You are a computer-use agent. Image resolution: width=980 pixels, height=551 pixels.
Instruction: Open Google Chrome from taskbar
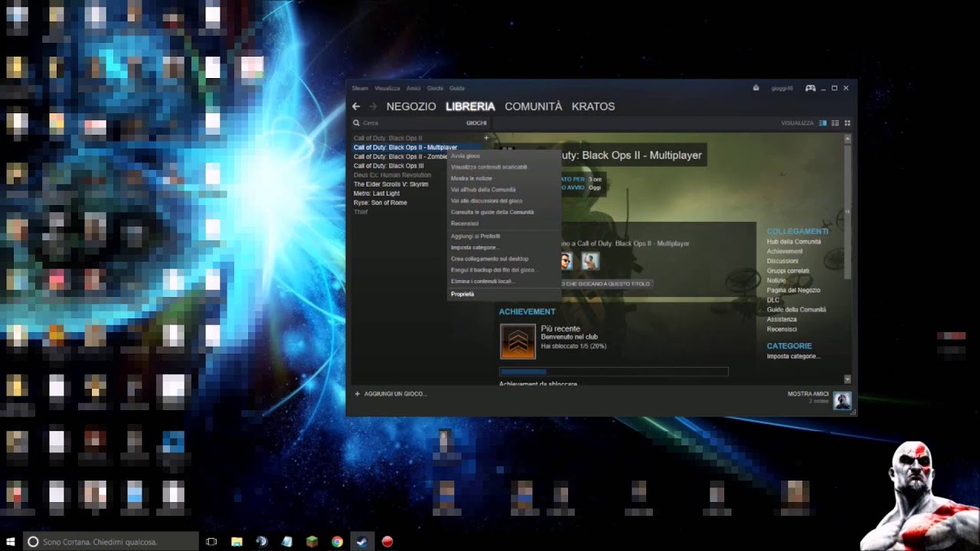point(337,541)
